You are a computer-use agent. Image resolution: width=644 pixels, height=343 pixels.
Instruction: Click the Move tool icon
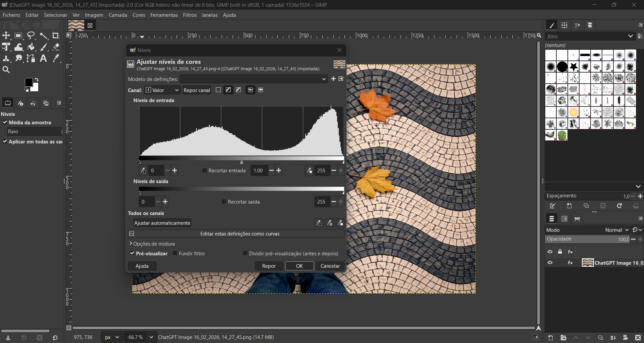coord(6,36)
